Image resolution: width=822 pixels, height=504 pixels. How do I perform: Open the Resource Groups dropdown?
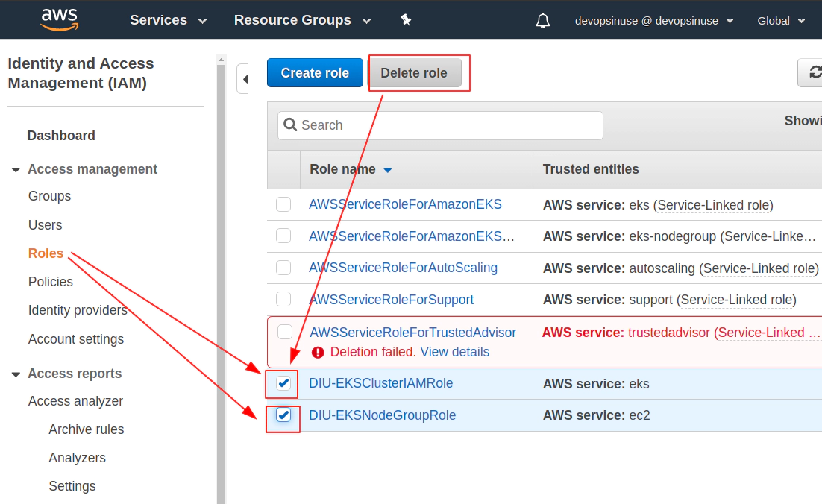point(302,20)
